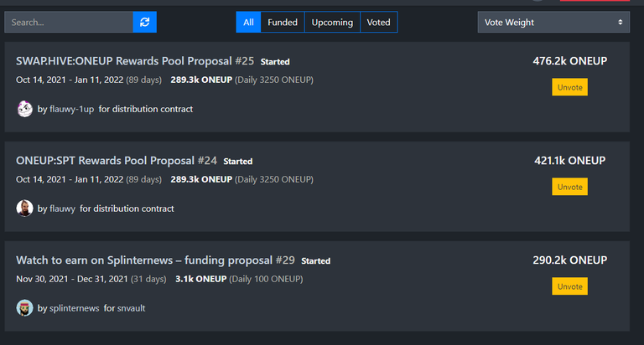
Task: Filter by Voted proposals
Action: point(379,22)
